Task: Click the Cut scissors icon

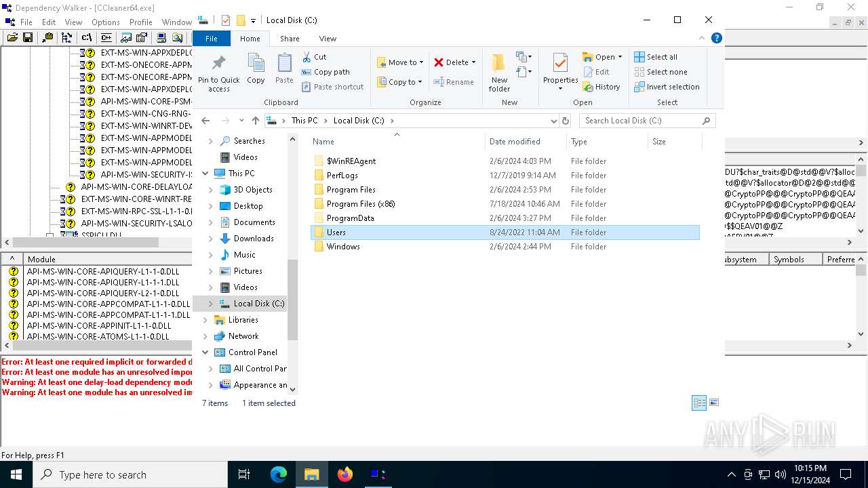Action: [307, 57]
